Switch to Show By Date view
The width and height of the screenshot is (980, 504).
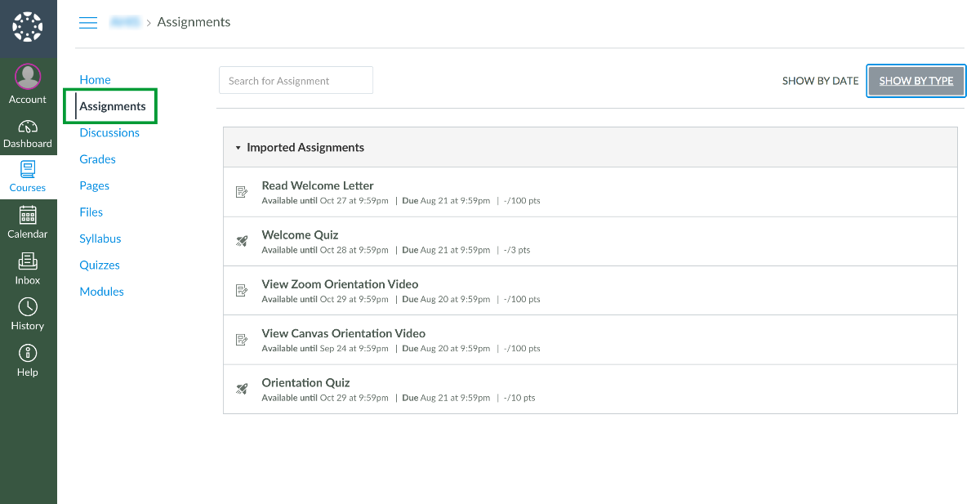tap(820, 81)
